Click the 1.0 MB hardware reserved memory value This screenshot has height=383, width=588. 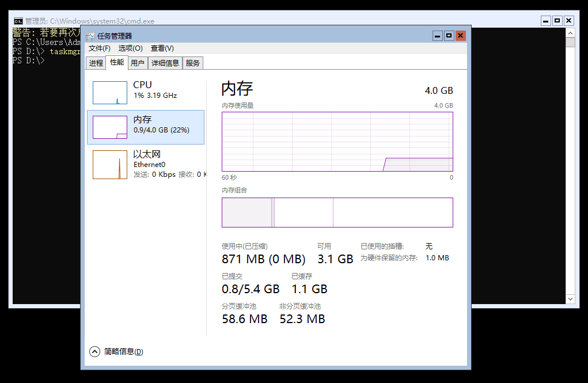[x=438, y=258]
